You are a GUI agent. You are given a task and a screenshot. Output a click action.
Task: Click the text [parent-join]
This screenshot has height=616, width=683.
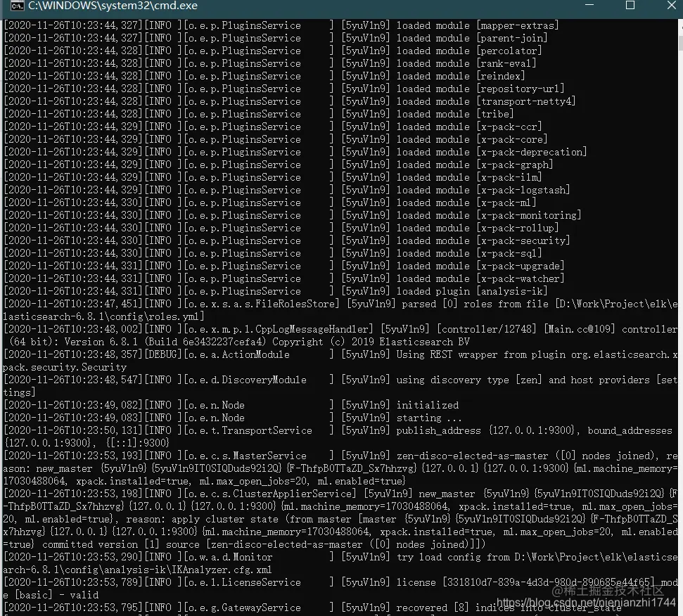click(x=511, y=38)
